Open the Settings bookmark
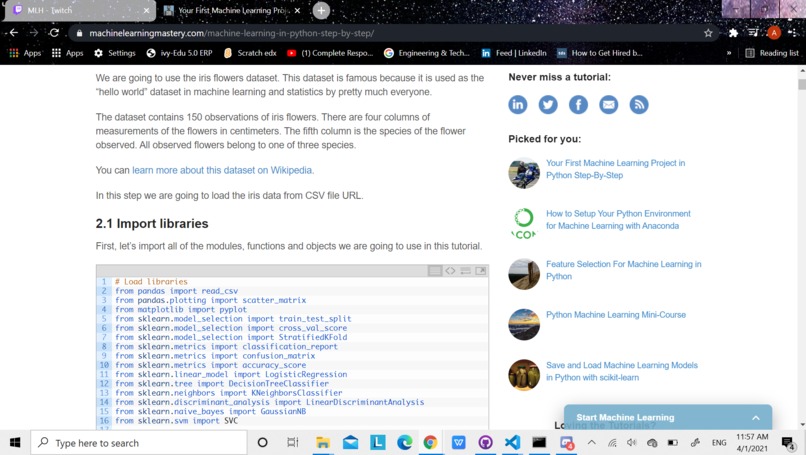Screen dimensions: 806x455 [115, 53]
